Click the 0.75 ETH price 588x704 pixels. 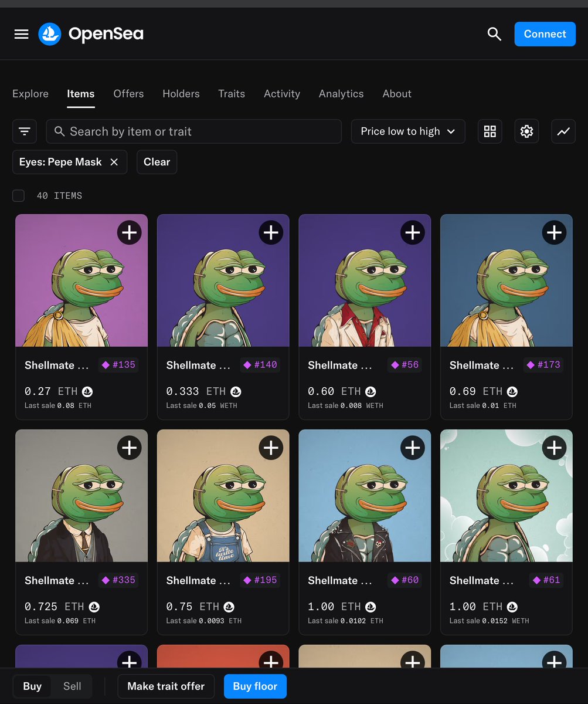tap(192, 607)
